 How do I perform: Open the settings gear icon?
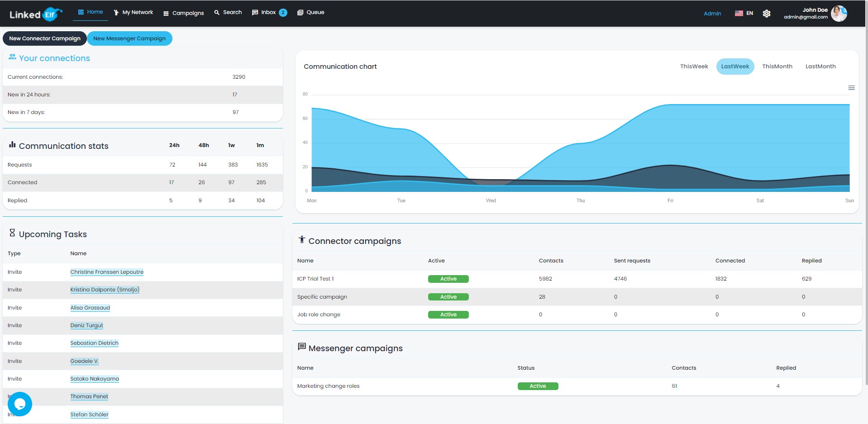pos(766,14)
